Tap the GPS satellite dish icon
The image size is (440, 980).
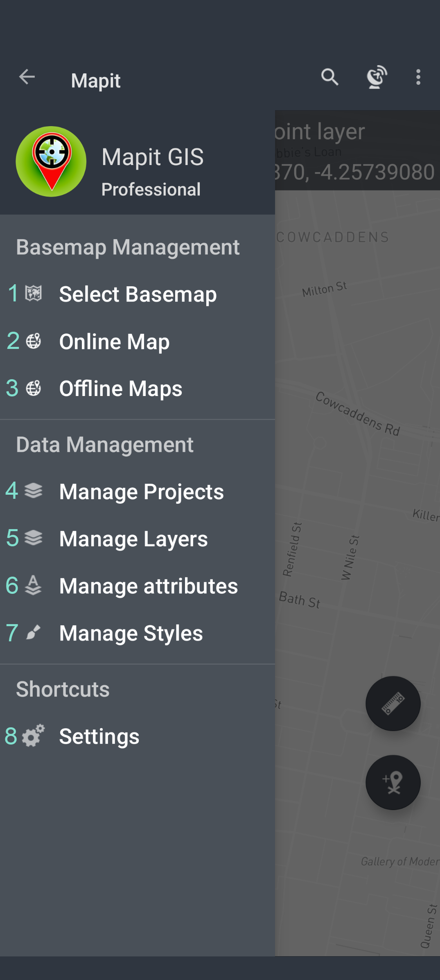click(376, 77)
